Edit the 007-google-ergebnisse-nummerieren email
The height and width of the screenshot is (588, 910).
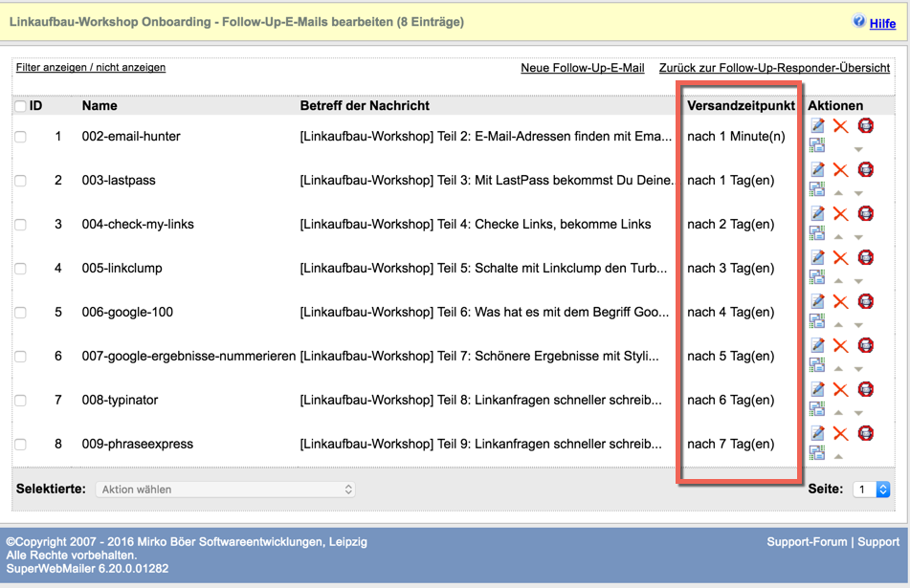coord(818,345)
